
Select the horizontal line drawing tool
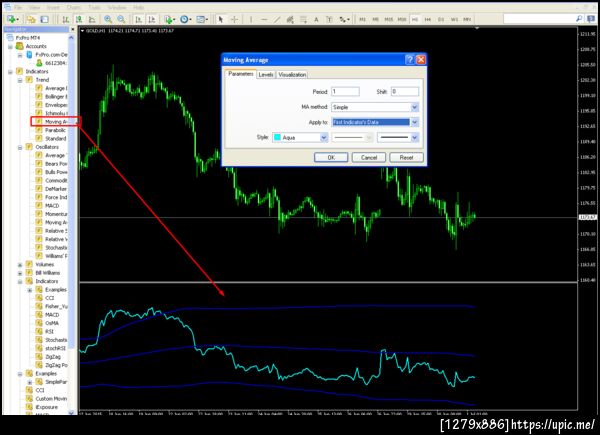tap(264, 19)
